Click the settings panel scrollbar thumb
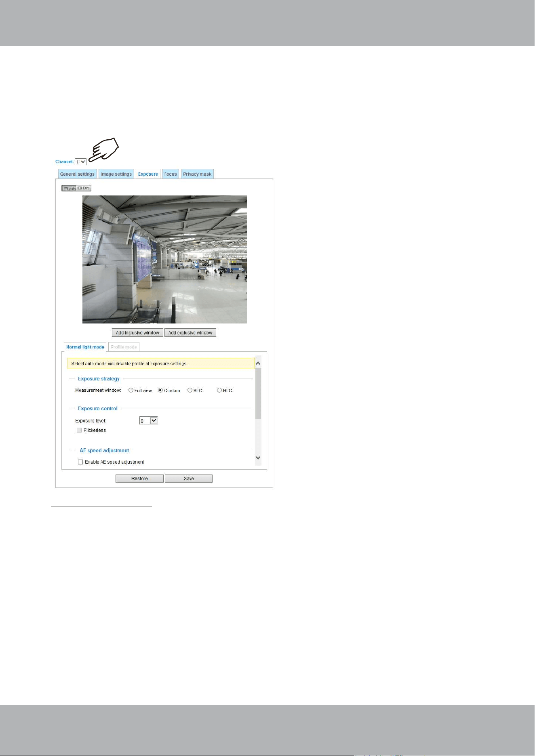Screen dimensions: 535x756 pyautogui.click(x=258, y=393)
